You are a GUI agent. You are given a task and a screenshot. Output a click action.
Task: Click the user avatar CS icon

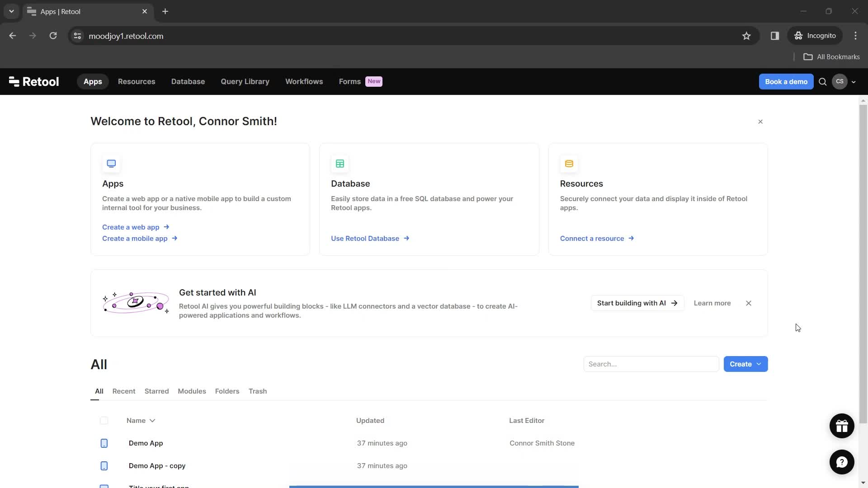click(840, 81)
